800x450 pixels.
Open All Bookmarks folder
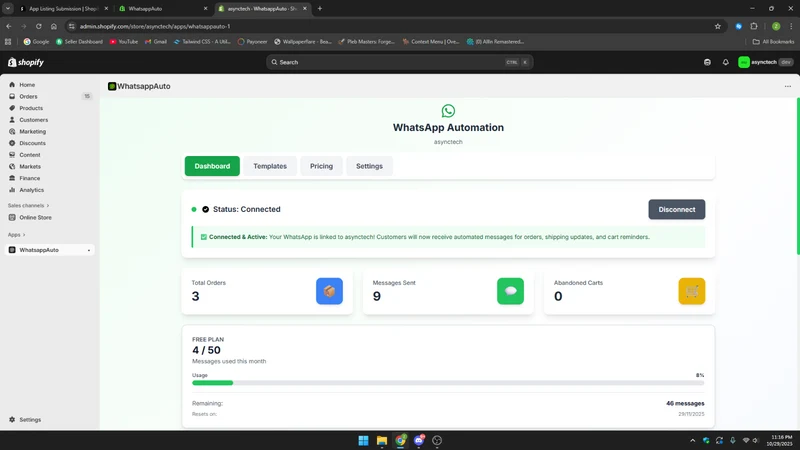[x=773, y=42]
